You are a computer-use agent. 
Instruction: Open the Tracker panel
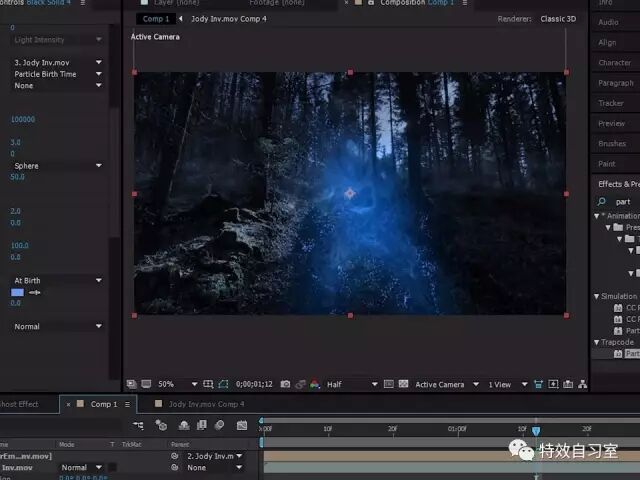point(611,103)
